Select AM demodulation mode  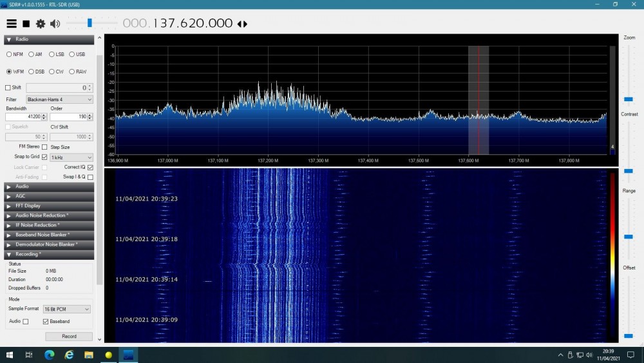pyautogui.click(x=31, y=54)
